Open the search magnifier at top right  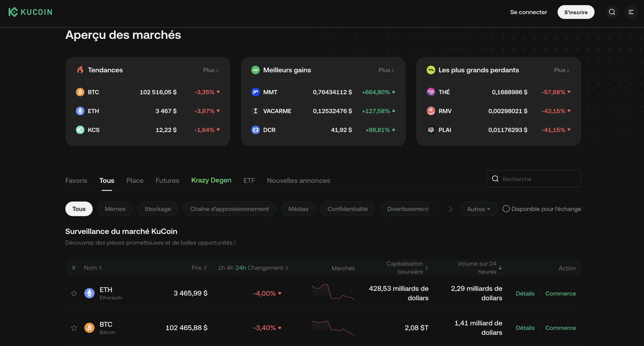(x=612, y=12)
